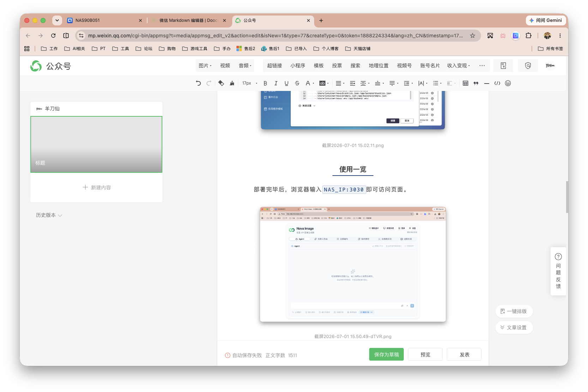Click the 公众号 logo
The image size is (588, 392).
(x=50, y=66)
